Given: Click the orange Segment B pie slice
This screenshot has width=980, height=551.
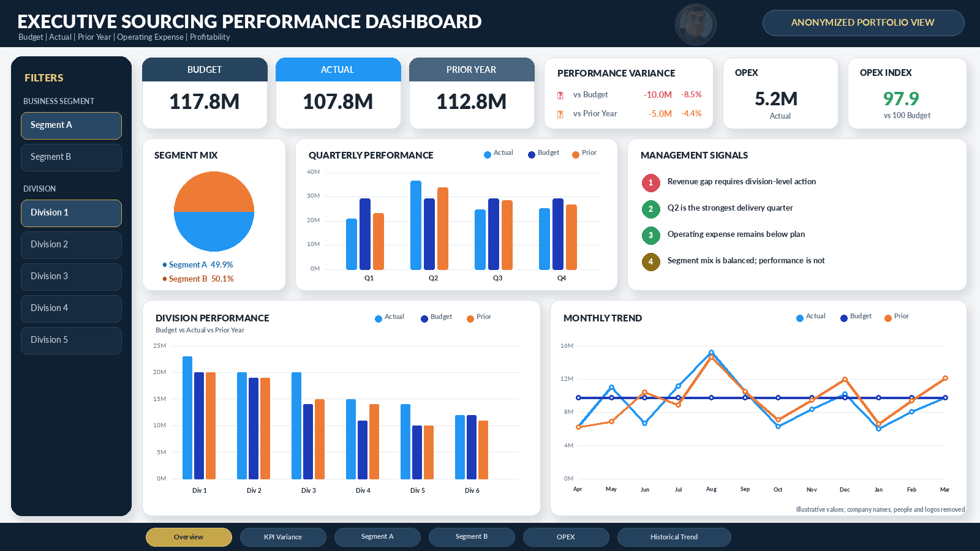Looking at the screenshot, I should point(214,192).
